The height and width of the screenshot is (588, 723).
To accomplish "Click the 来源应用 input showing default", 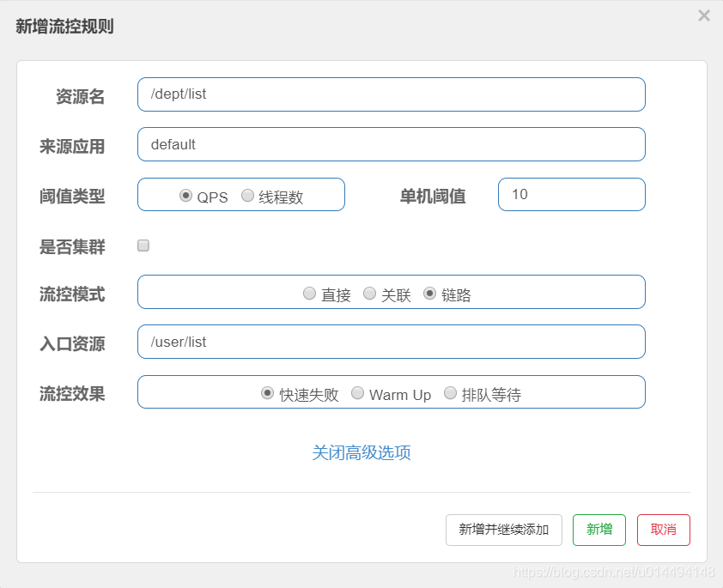I will [391, 144].
